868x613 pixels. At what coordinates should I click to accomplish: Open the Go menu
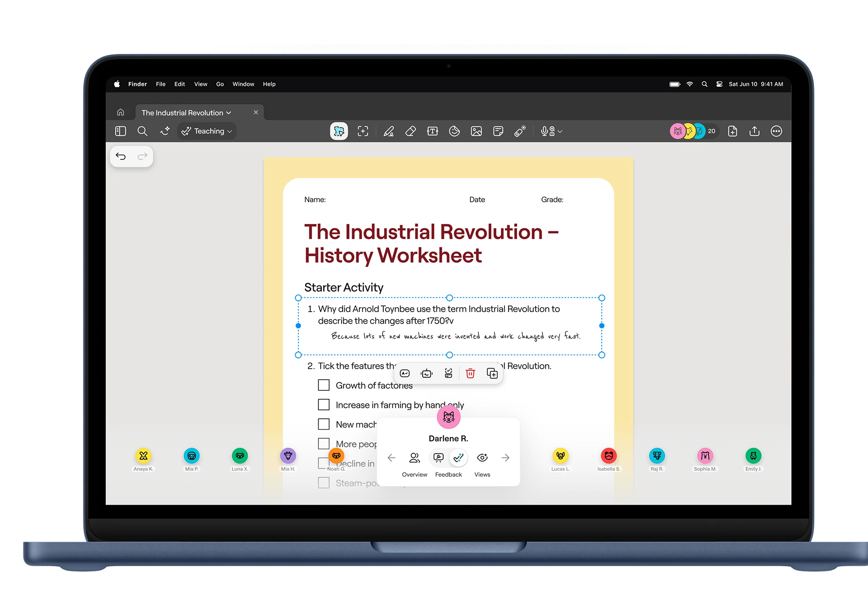(220, 84)
